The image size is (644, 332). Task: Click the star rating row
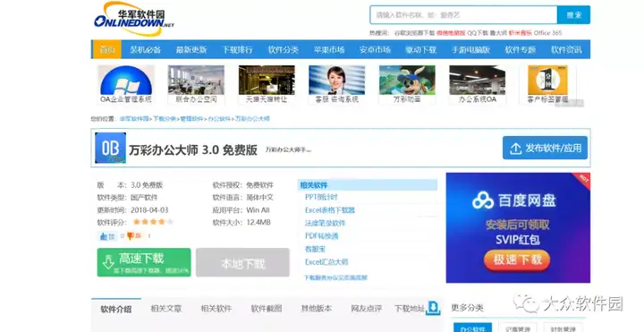tap(153, 222)
